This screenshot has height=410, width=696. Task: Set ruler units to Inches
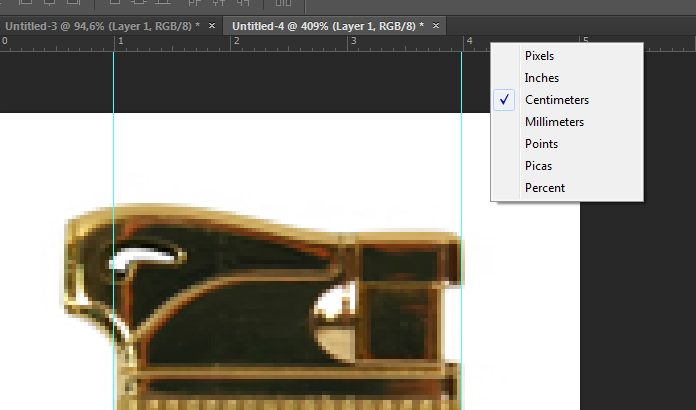[541, 78]
